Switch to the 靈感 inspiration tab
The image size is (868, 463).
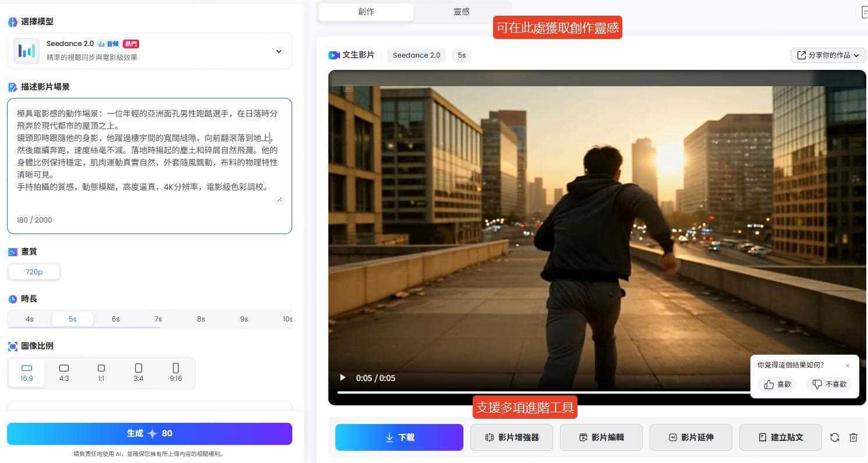pyautogui.click(x=460, y=12)
